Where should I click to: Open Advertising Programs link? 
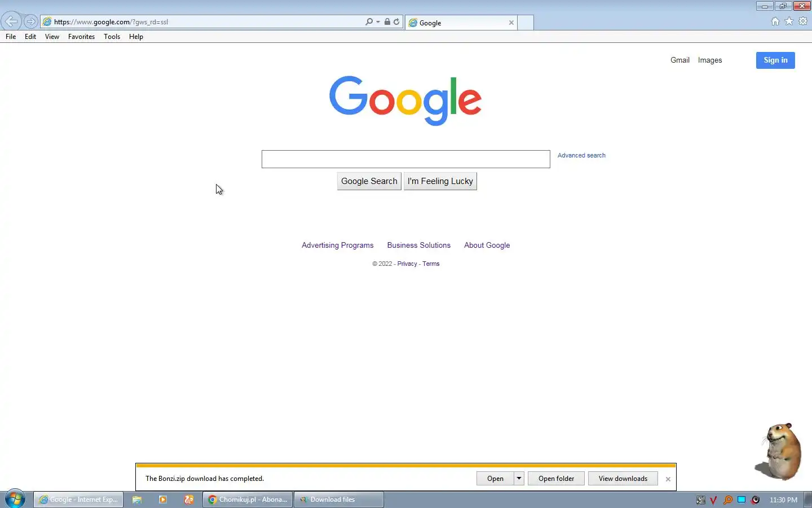[337, 245]
